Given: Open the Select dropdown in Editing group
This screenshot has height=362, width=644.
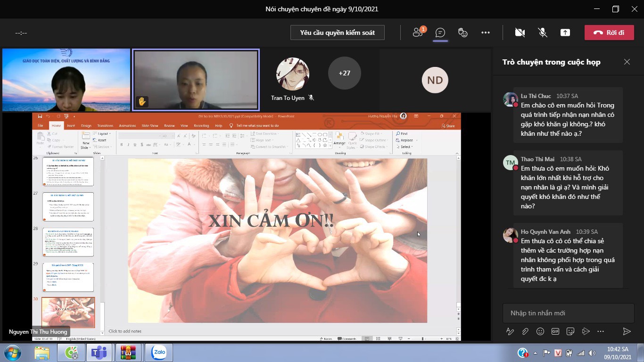Looking at the screenshot, I should click(405, 147).
